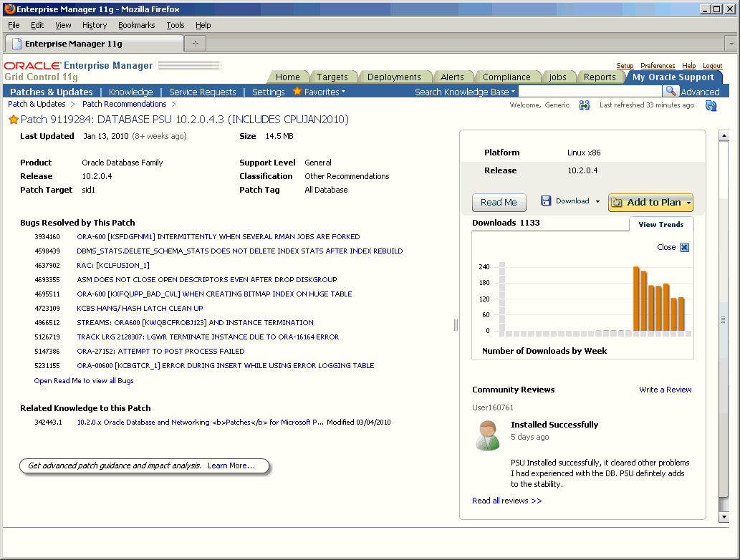Open bug RAC: [KCLFUSION_1] link
Screen dimensions: 740x560
pos(112,266)
